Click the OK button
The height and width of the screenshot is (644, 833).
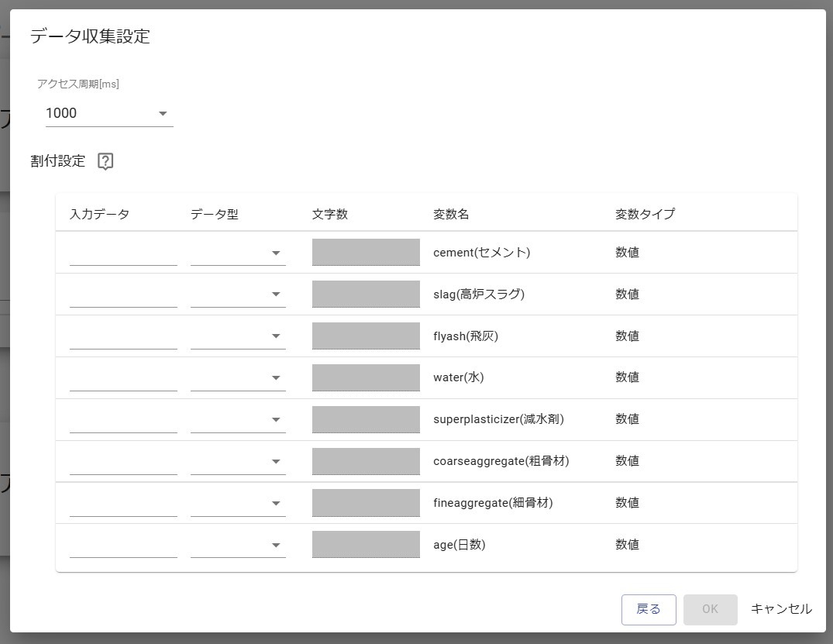(710, 609)
